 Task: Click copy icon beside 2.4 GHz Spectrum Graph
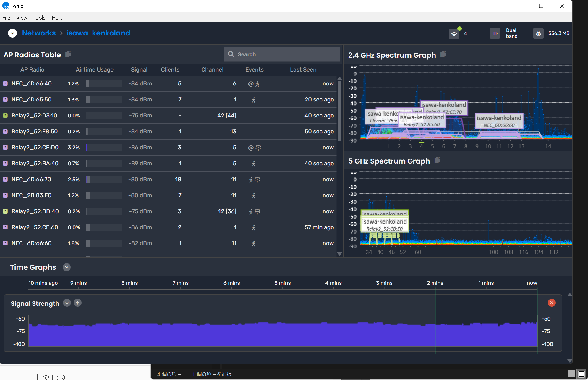coord(443,54)
